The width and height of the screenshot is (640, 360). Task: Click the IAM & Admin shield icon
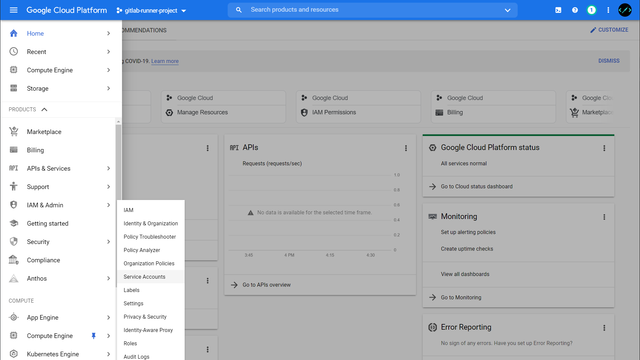coord(13,205)
